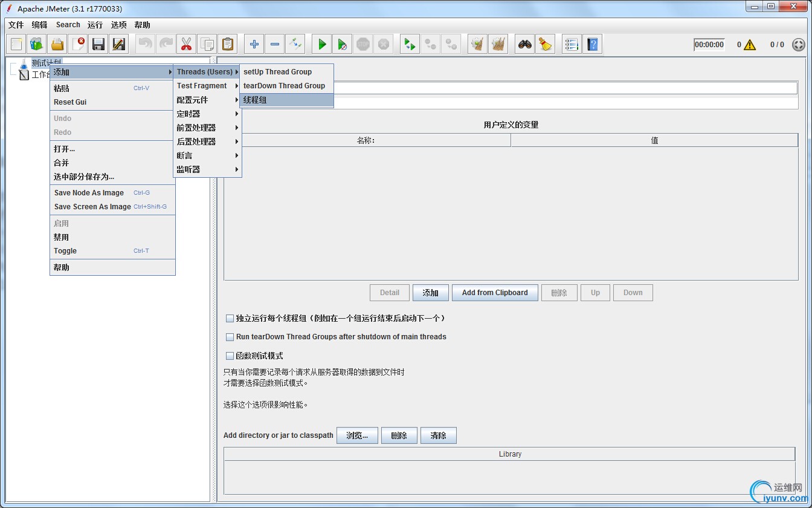The image size is (812, 508).
Task: Click the 浏览... button
Action: pos(357,435)
